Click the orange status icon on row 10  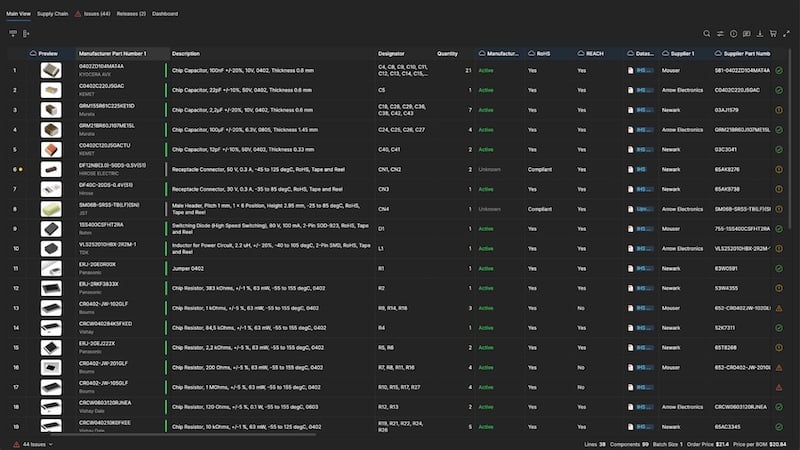[x=779, y=248]
